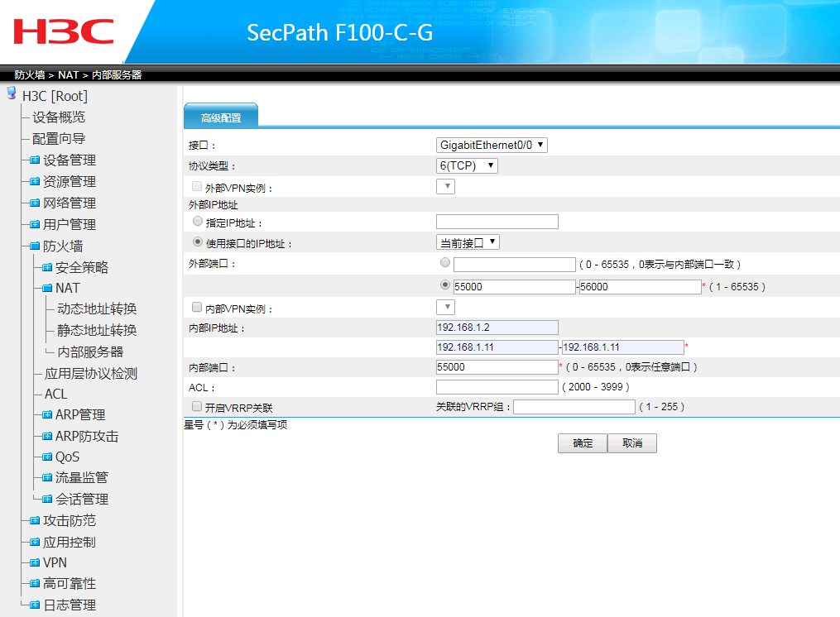Viewport: 840px width, 617px height.
Task: Click the 指定IP地址 input field
Action: pyautogui.click(x=497, y=222)
